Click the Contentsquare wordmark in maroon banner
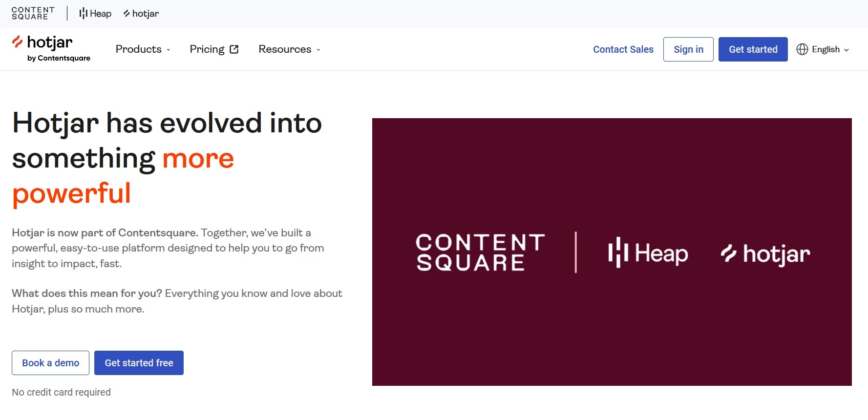This screenshot has height=420, width=868. 480,252
